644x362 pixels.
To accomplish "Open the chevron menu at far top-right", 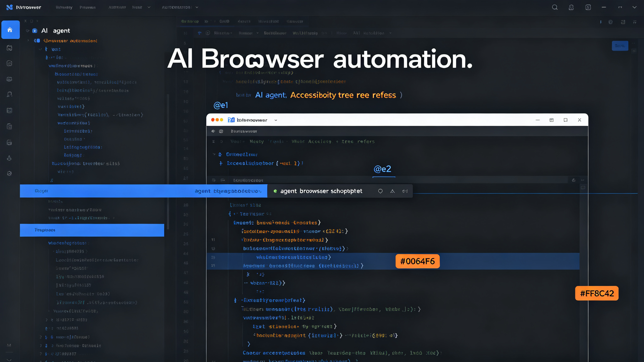I will (x=634, y=7).
